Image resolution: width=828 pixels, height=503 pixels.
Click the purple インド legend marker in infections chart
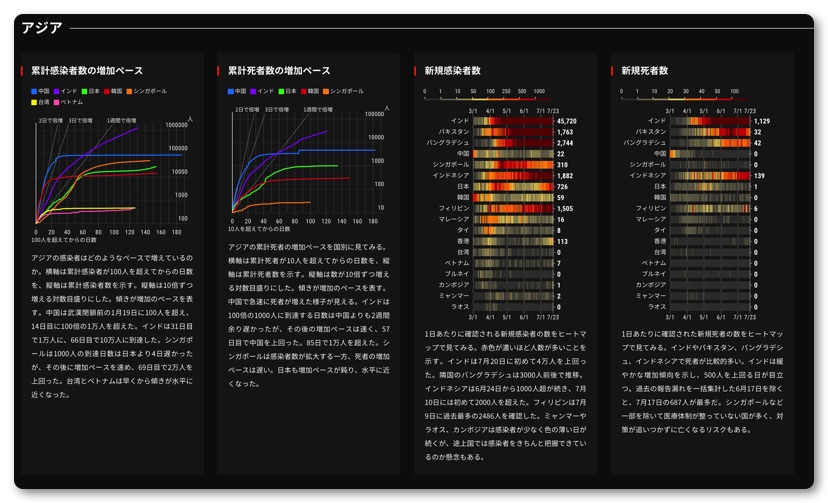click(58, 91)
